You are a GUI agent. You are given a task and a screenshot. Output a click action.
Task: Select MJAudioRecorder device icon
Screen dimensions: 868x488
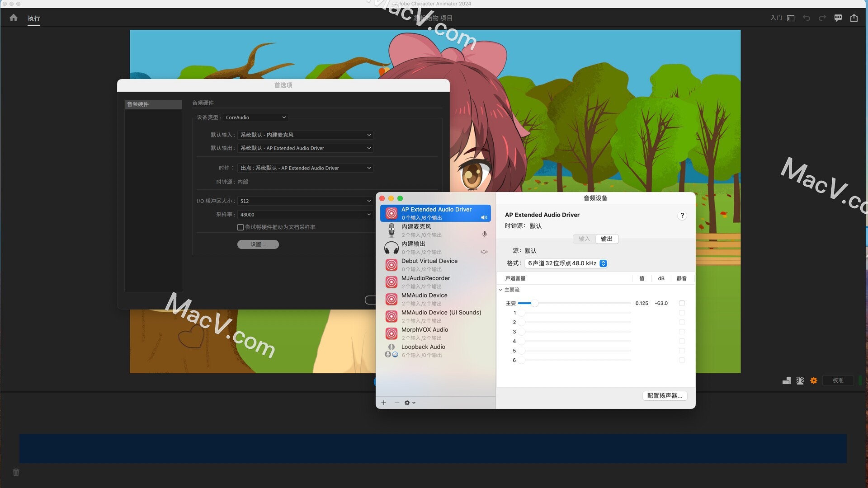[x=392, y=282]
